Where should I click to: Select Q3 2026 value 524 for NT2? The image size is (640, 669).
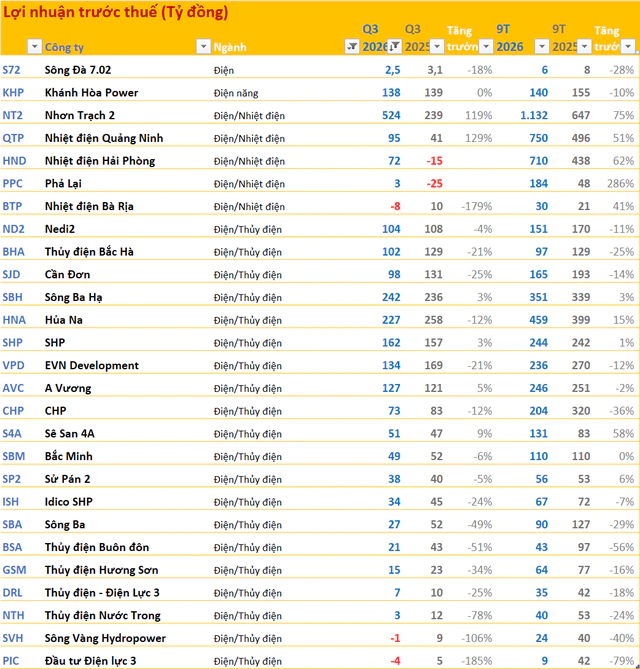pyautogui.click(x=391, y=115)
